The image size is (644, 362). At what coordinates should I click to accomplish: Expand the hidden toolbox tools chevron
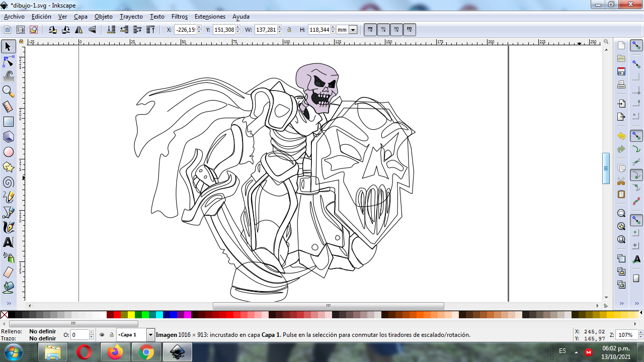(8, 303)
